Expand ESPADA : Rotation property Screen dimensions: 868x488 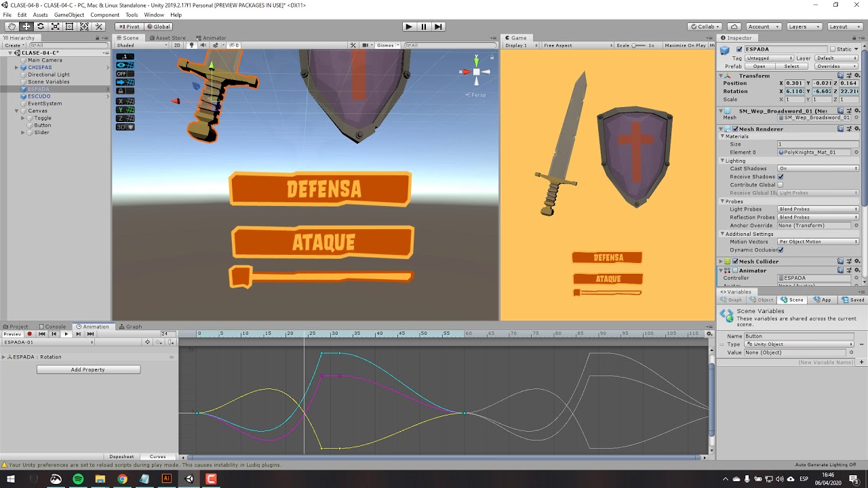click(3, 357)
